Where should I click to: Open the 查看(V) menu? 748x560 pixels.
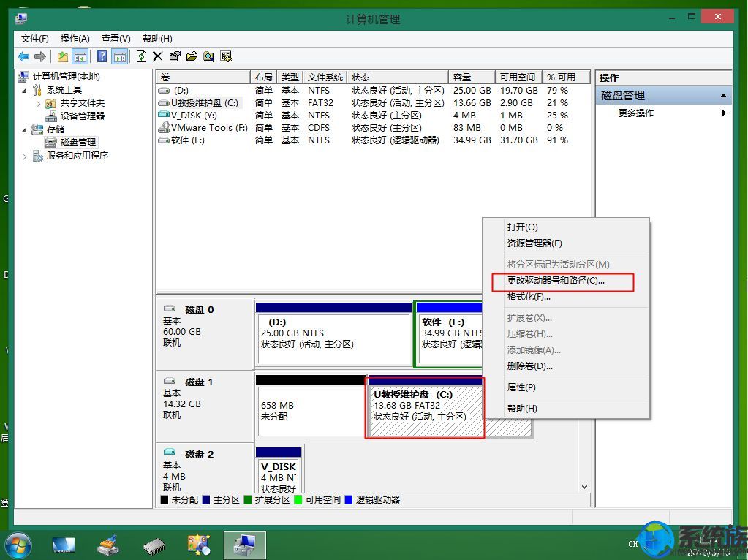point(116,39)
